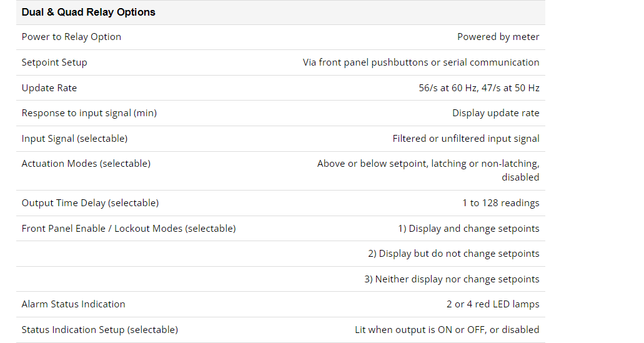
Task: Click Filtered or unfiltered input signal text
Action: tap(466, 139)
